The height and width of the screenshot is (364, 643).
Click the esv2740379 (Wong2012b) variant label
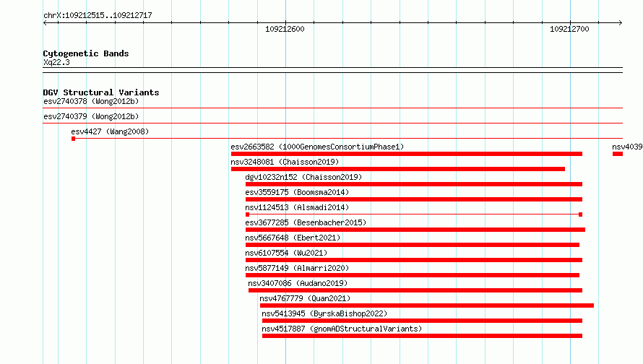[x=91, y=116]
